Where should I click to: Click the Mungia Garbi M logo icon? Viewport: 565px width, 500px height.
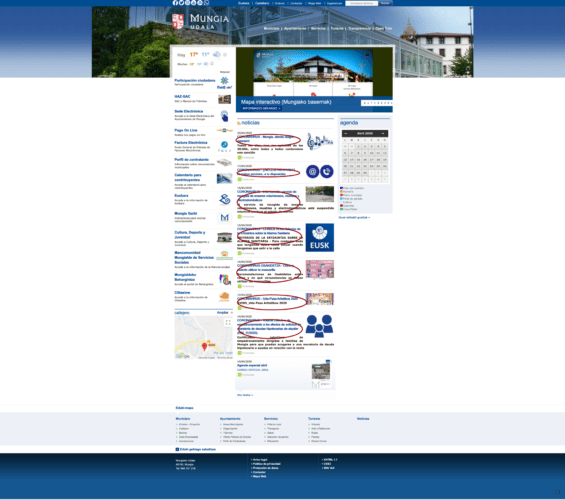pyautogui.click(x=224, y=218)
